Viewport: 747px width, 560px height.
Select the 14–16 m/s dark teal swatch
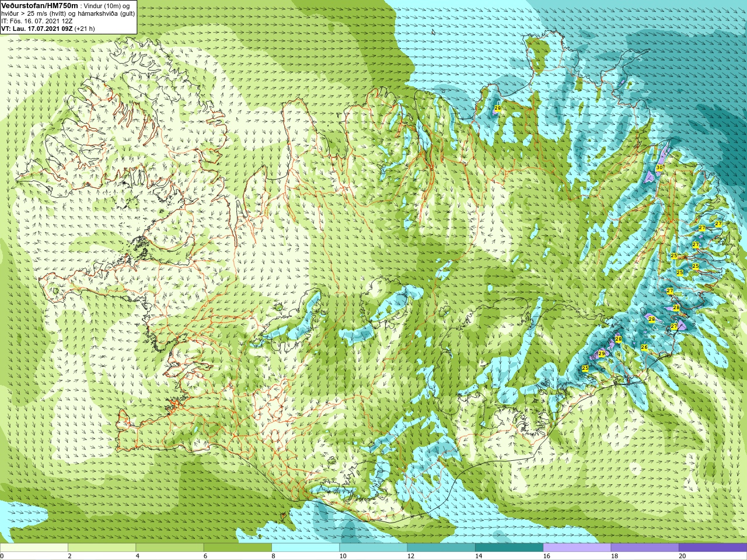(x=509, y=548)
